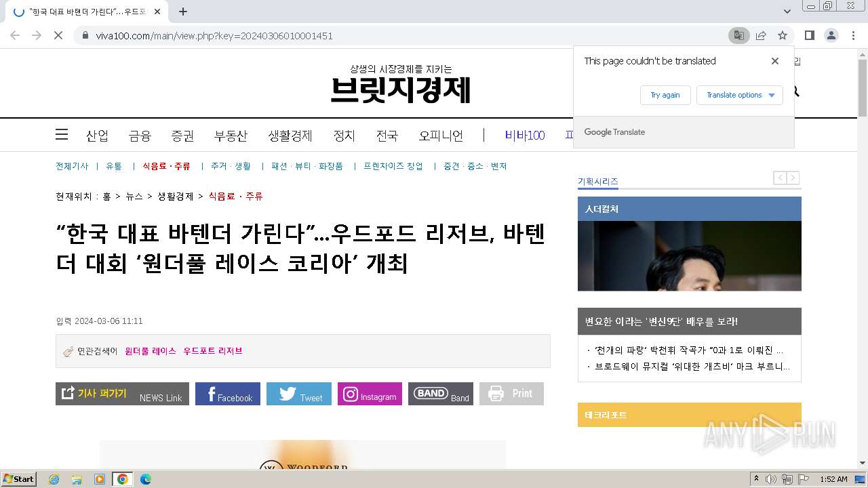Click the 기사 퍼가기 NEWS Link button
The image size is (868, 488).
point(122,394)
